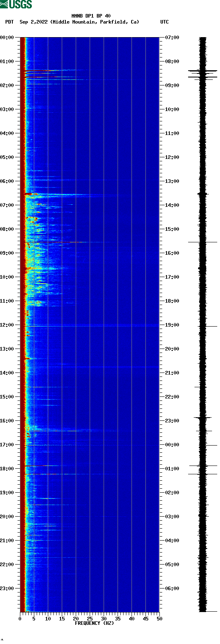Click the 40 Hz frequency tick label
The image size is (220, 644).
coord(132,619)
